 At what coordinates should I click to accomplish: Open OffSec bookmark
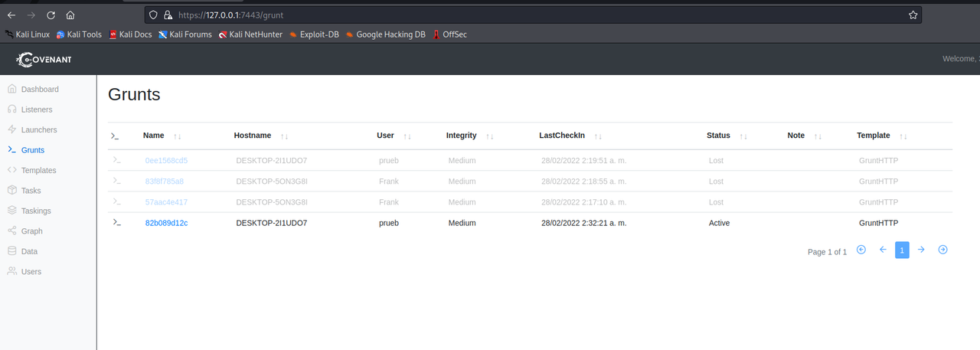(450, 34)
